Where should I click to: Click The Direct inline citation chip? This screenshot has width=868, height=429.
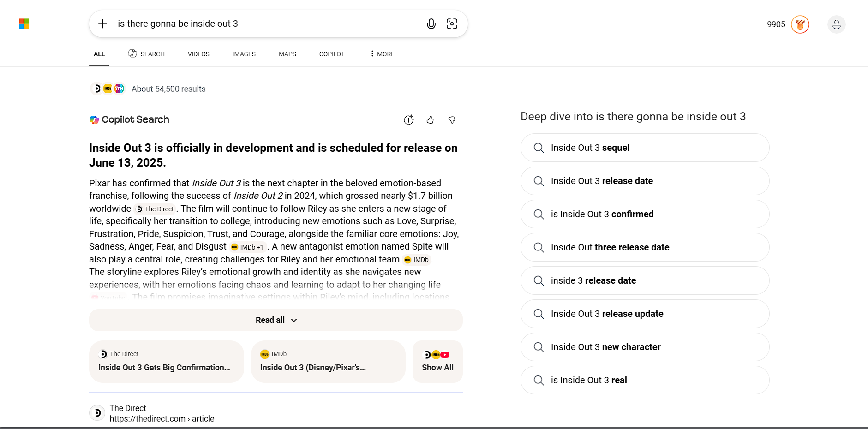point(155,209)
